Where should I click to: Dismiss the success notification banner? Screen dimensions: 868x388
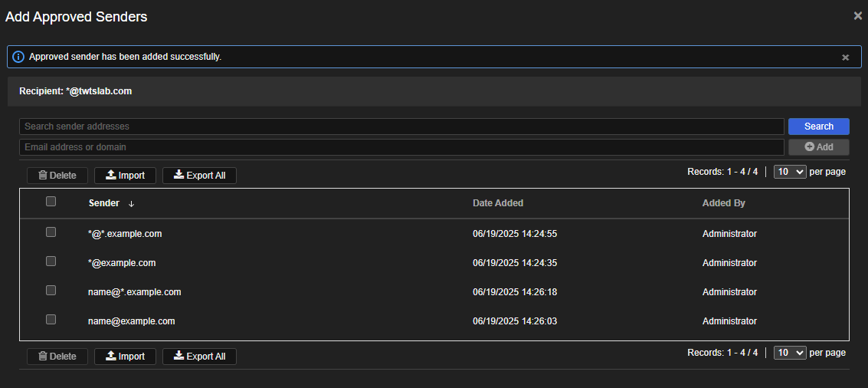point(845,58)
